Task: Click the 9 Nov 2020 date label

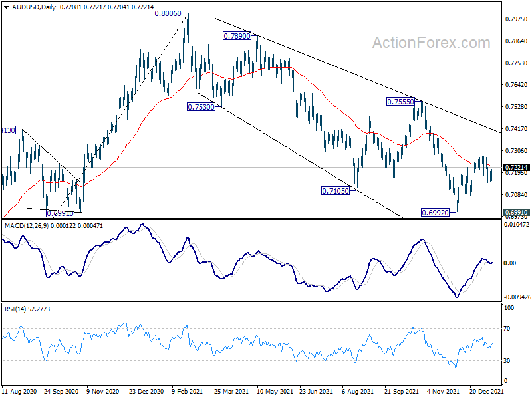Action: 103,391
